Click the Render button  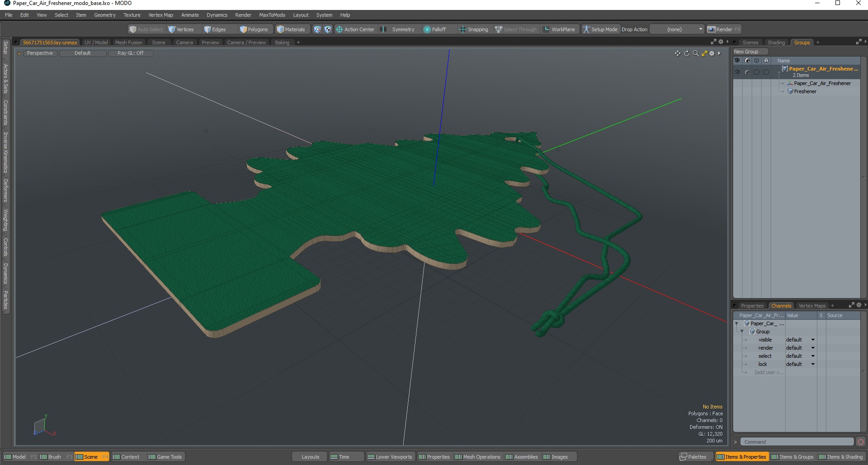coord(724,29)
